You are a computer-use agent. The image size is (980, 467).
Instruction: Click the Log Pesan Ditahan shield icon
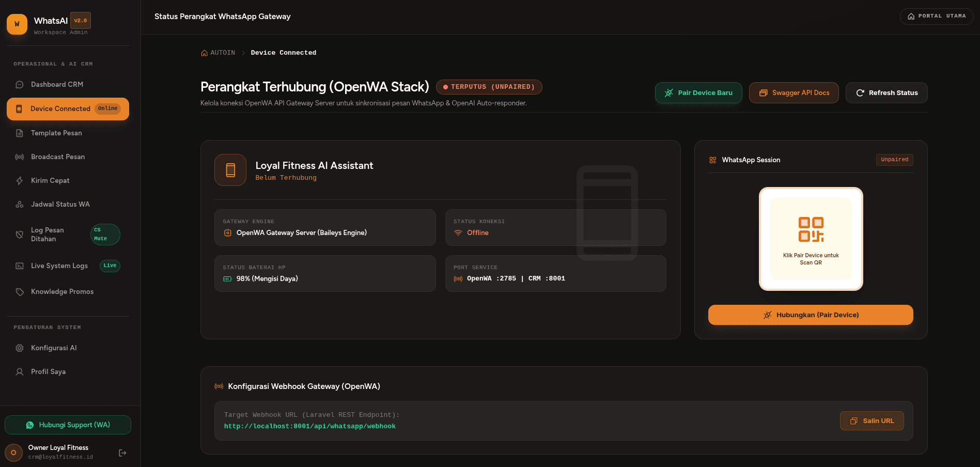[x=20, y=235]
